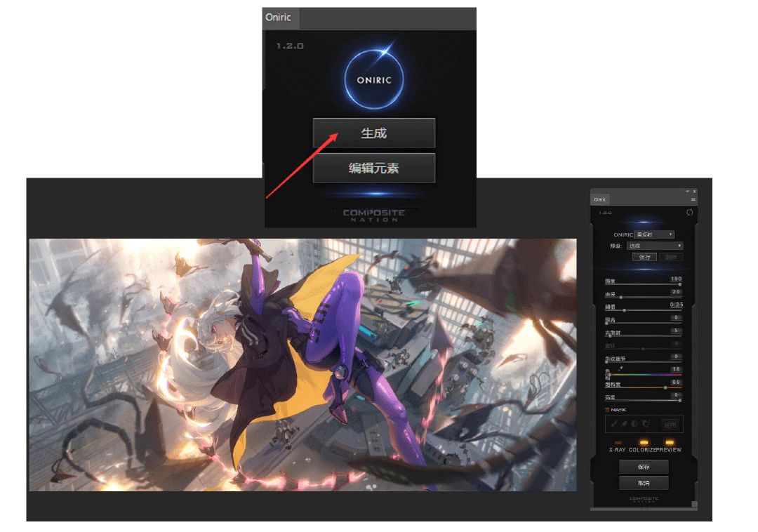Click the hue value field showing 16
Viewport: 758px width, 532px height.
676,369
